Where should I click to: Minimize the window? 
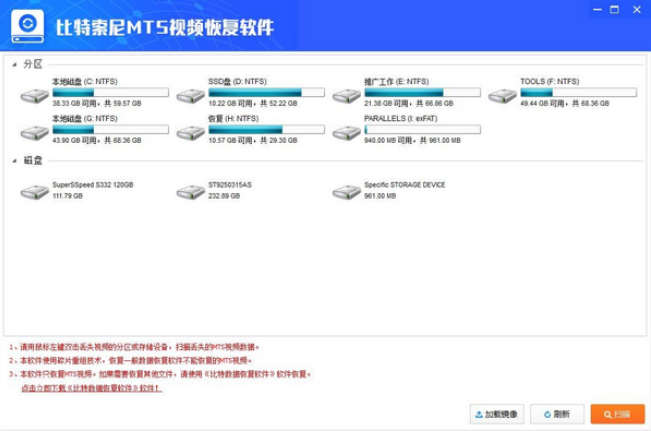point(597,10)
